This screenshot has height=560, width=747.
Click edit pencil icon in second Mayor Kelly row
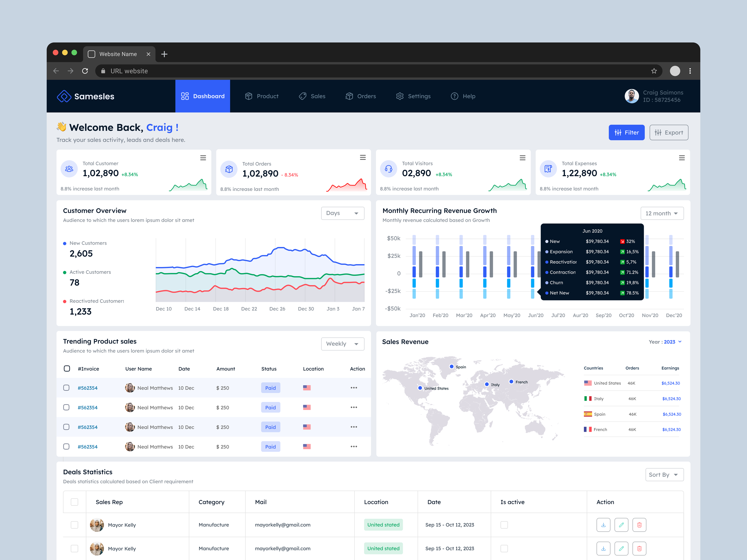(x=621, y=549)
